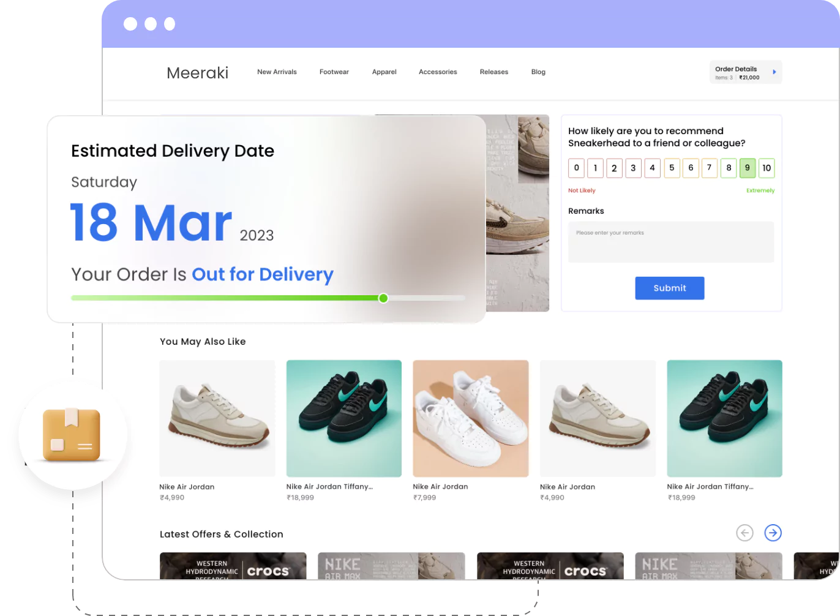Open first Crocs Western Hydrodynamic banner
This screenshot has width=840, height=616.
pyautogui.click(x=233, y=566)
